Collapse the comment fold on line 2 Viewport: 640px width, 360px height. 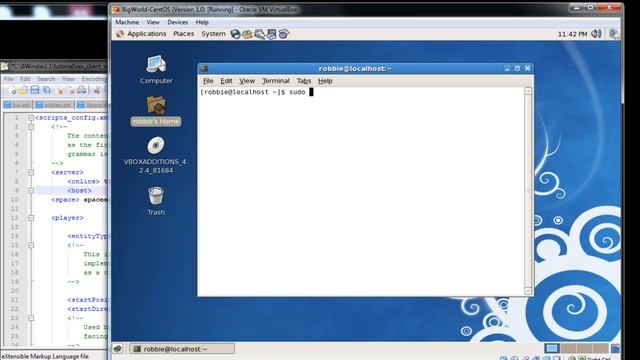coord(31,127)
